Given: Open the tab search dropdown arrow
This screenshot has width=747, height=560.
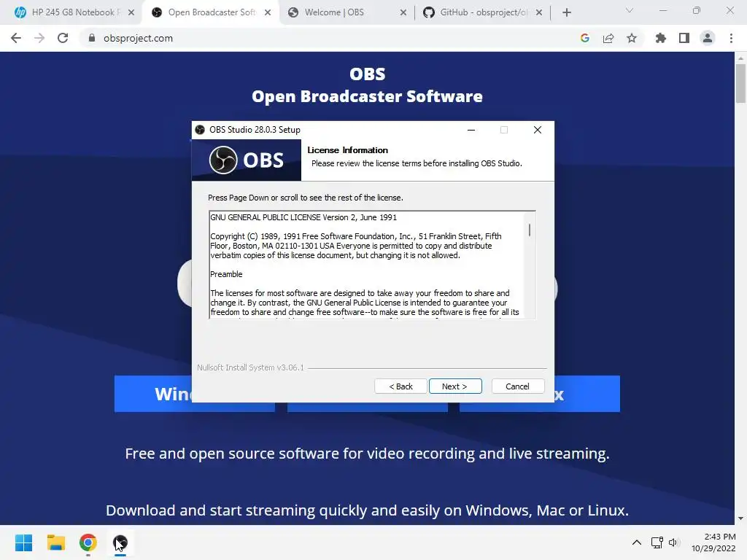Looking at the screenshot, I should click(630, 10).
